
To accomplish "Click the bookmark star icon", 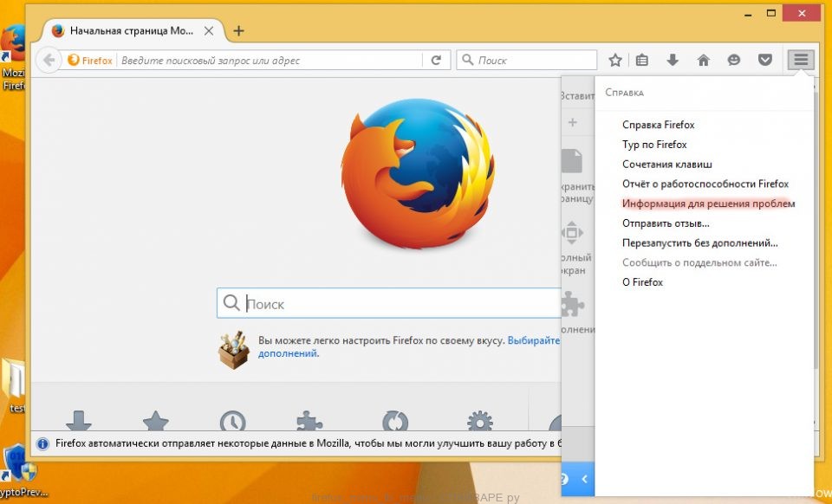I will (x=615, y=61).
